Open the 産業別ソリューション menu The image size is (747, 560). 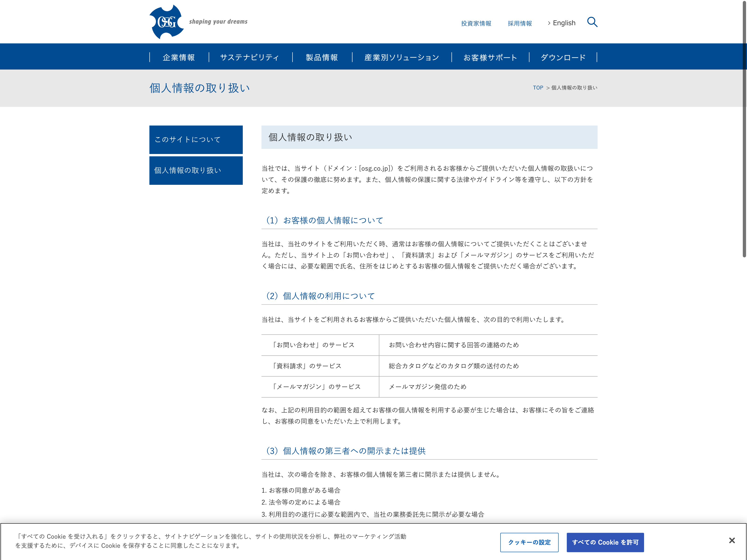coord(402,57)
